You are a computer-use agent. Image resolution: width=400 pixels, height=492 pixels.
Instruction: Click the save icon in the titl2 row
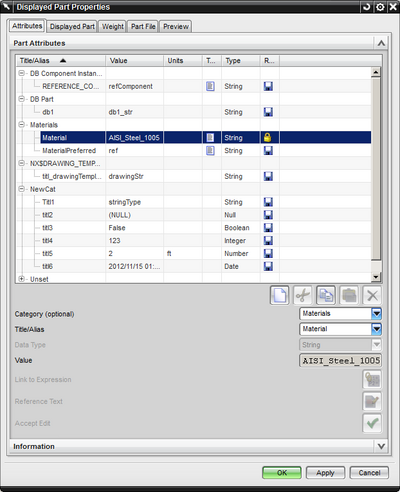point(268,215)
